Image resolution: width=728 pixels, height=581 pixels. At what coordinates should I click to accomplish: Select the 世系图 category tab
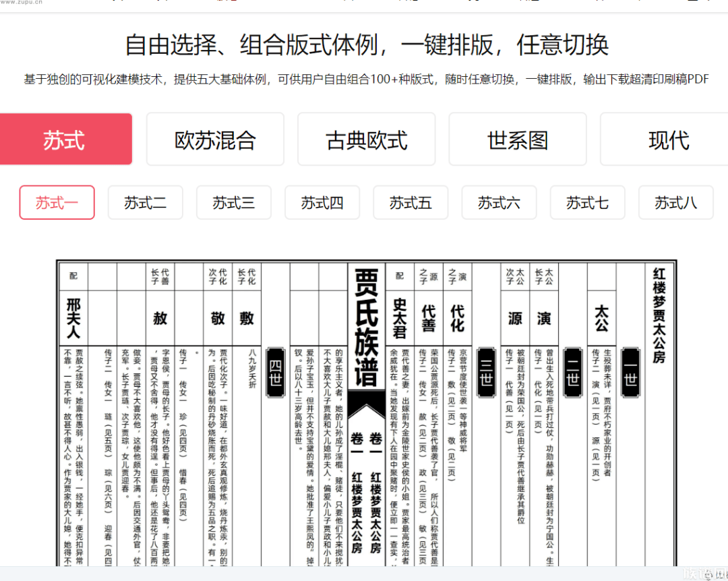(516, 139)
